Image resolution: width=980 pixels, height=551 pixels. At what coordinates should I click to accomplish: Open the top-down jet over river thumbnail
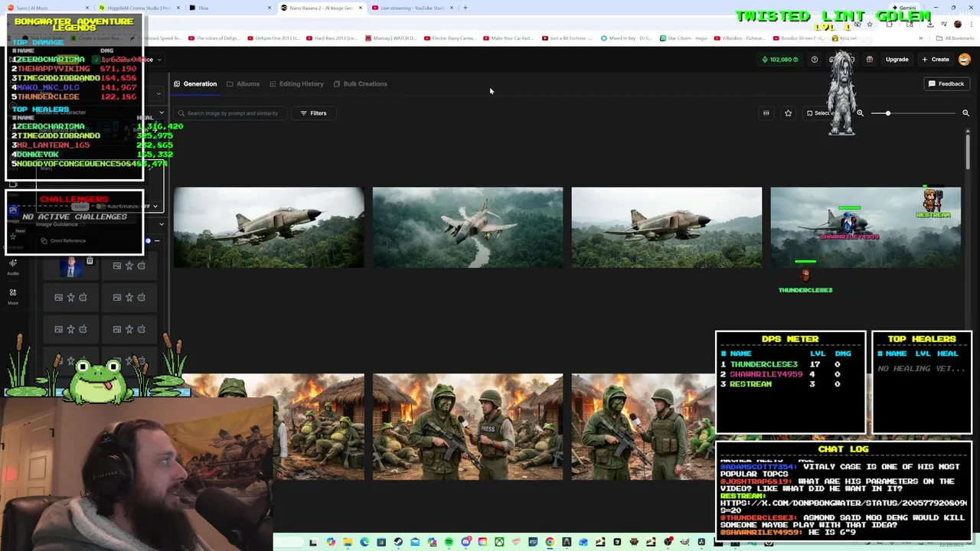(x=468, y=227)
